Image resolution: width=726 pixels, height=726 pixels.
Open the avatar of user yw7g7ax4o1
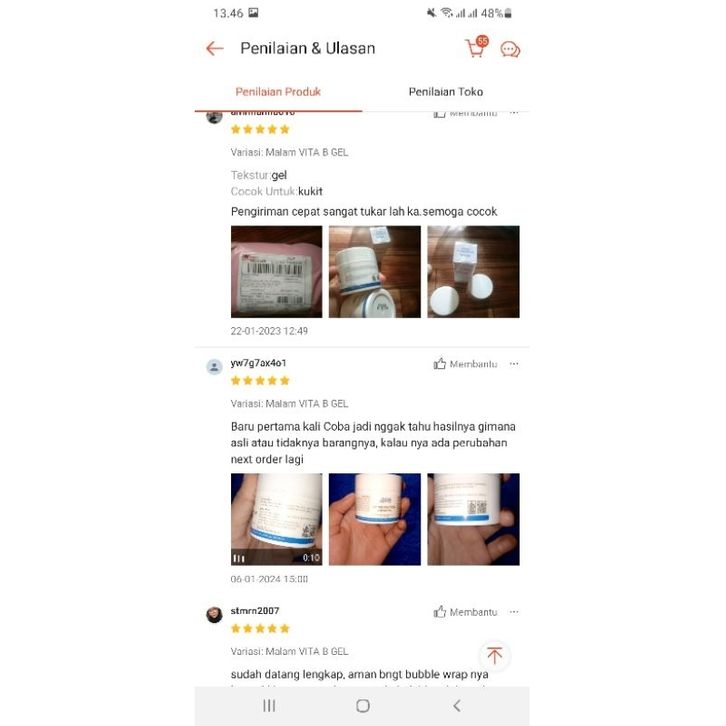[x=214, y=367]
